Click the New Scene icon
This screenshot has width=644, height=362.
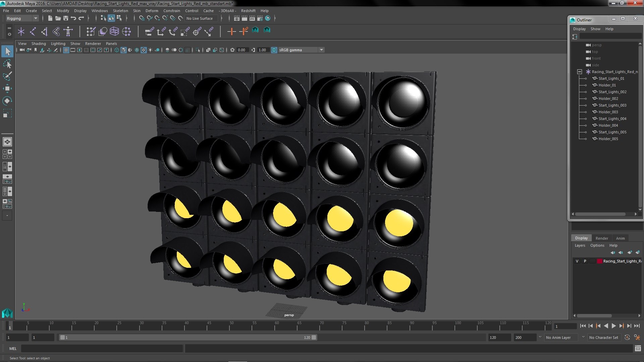click(x=50, y=18)
